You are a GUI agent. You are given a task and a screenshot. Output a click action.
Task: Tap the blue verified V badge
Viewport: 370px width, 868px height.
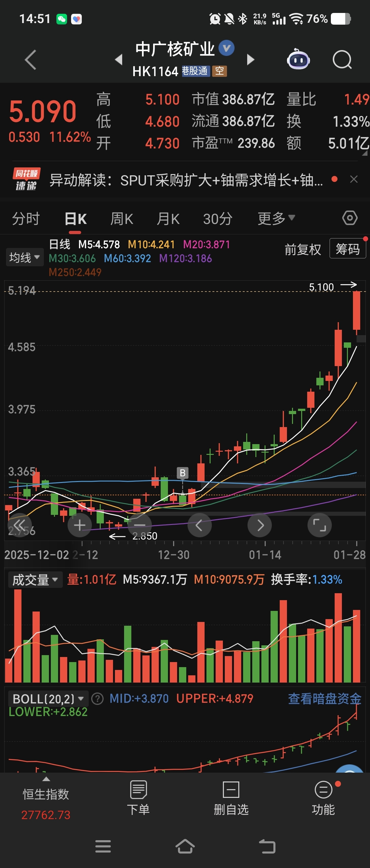(227, 48)
